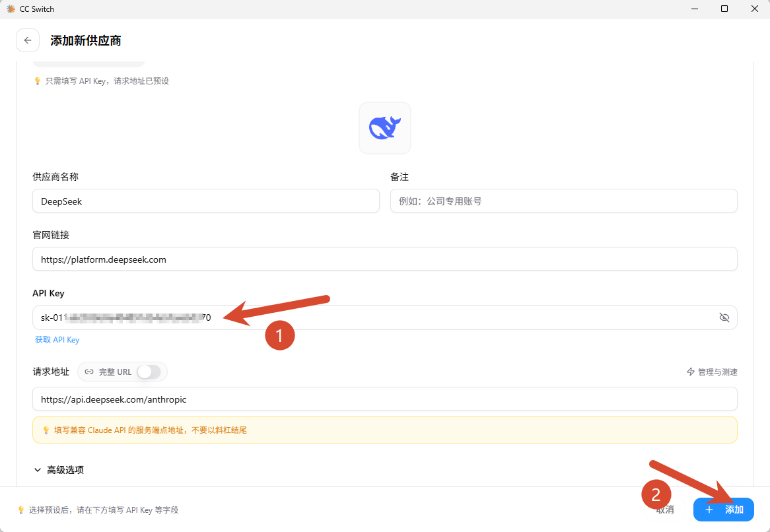Viewport: 770px width, 532px height.
Task: Click the 请求地址 label
Action: click(51, 372)
